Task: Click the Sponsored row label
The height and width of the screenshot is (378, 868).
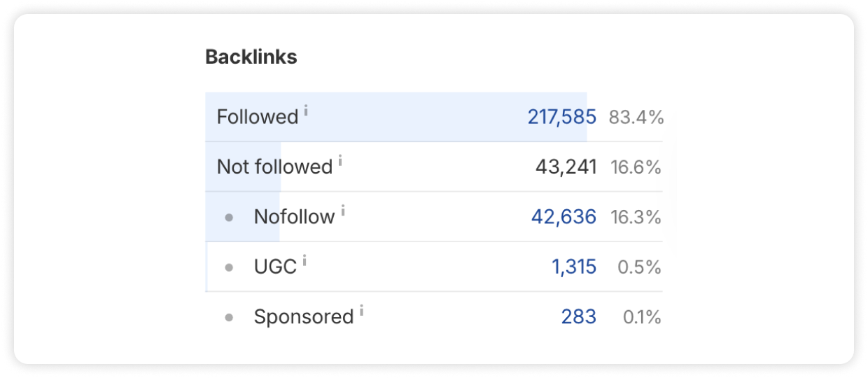Action: pyautogui.click(x=303, y=317)
